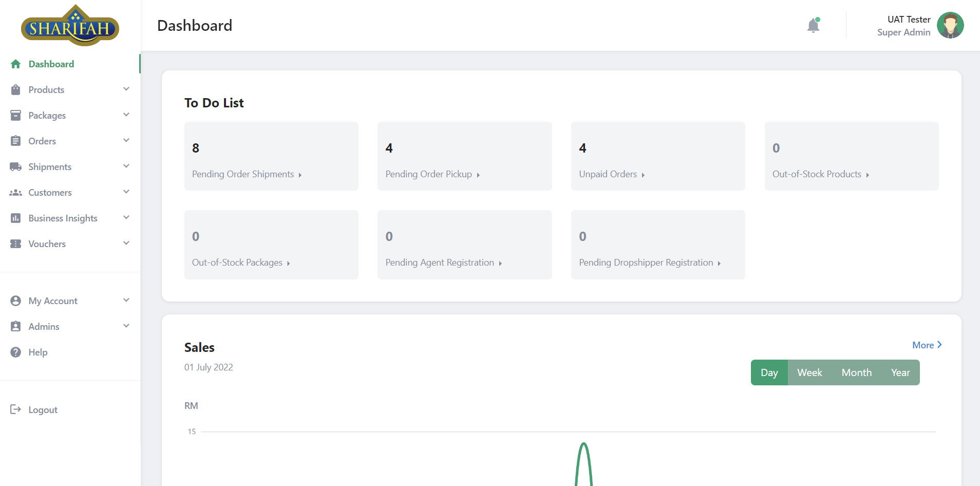Expand the Products menu chevron
The height and width of the screenshot is (486, 980).
tap(126, 89)
